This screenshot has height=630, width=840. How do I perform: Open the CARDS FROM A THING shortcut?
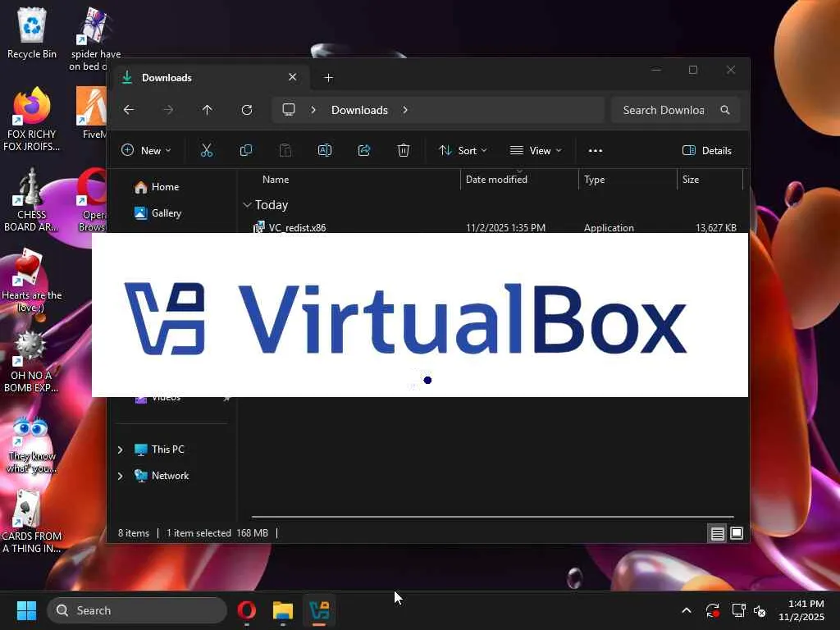point(32,521)
